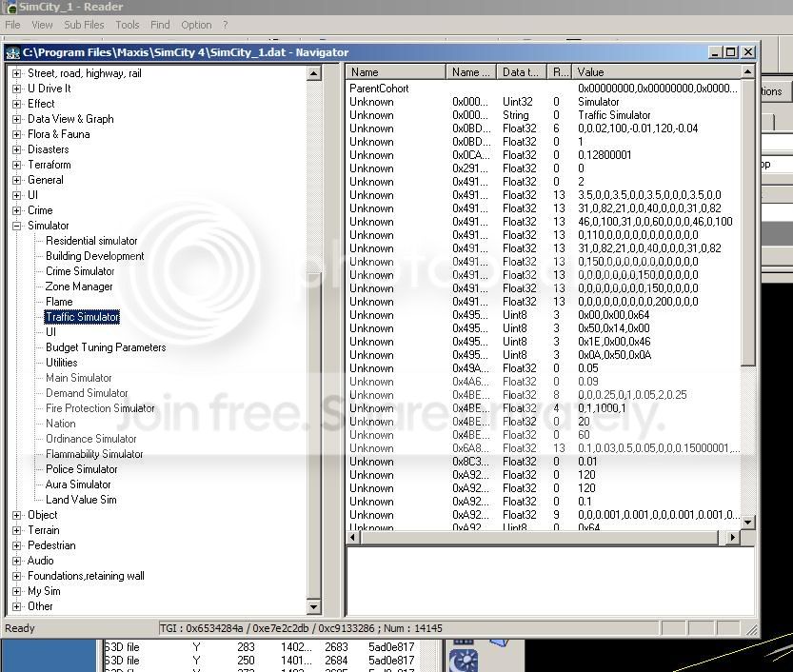
Task: Sort by the Data type column header
Action: [522, 71]
